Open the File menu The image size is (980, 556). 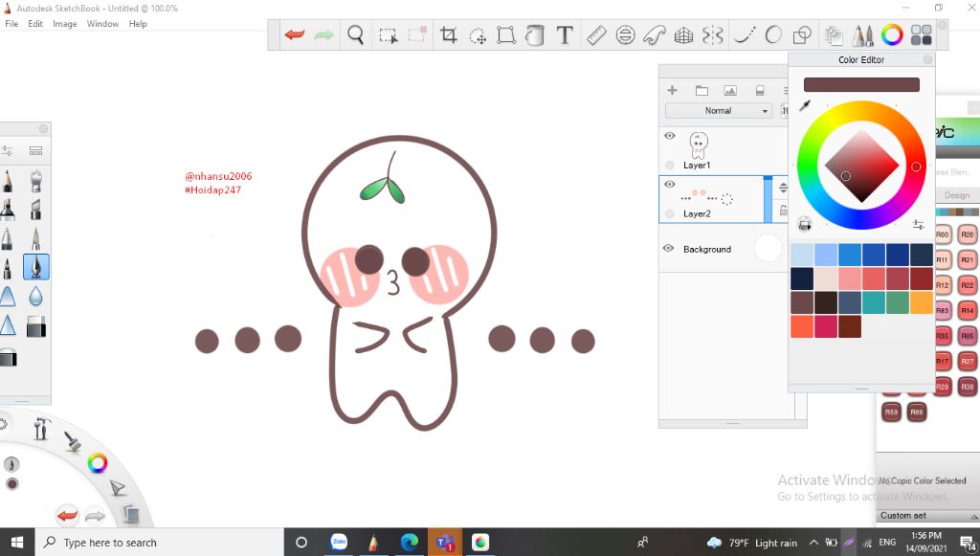(x=11, y=24)
